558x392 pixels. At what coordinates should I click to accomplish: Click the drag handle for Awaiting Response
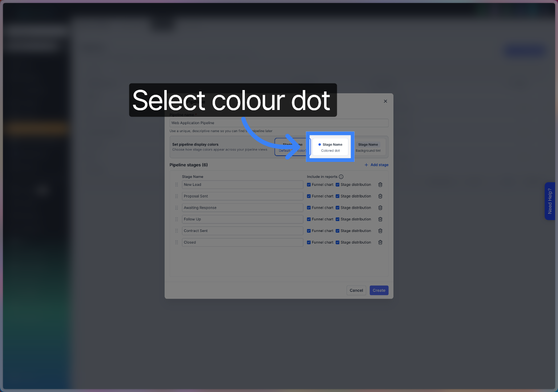click(177, 208)
